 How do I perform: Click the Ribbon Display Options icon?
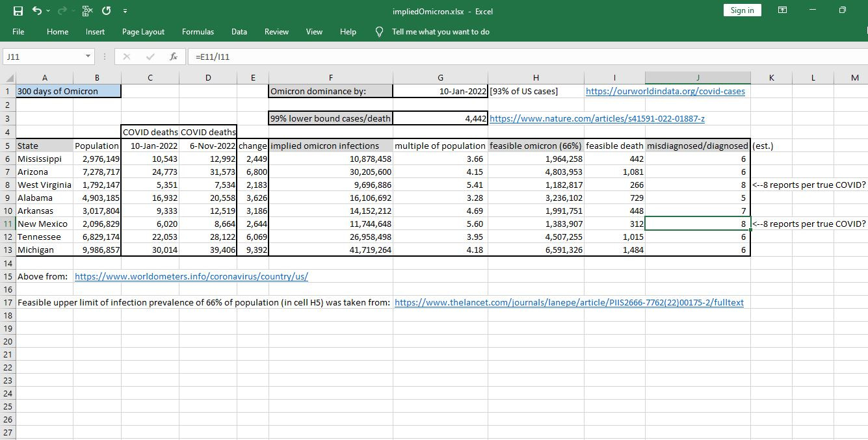point(782,10)
